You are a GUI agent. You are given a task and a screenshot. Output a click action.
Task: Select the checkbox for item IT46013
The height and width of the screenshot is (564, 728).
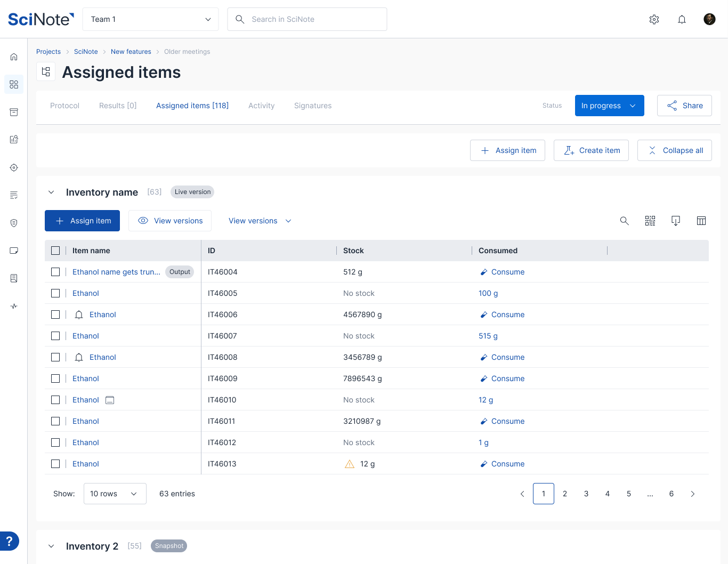coord(55,464)
